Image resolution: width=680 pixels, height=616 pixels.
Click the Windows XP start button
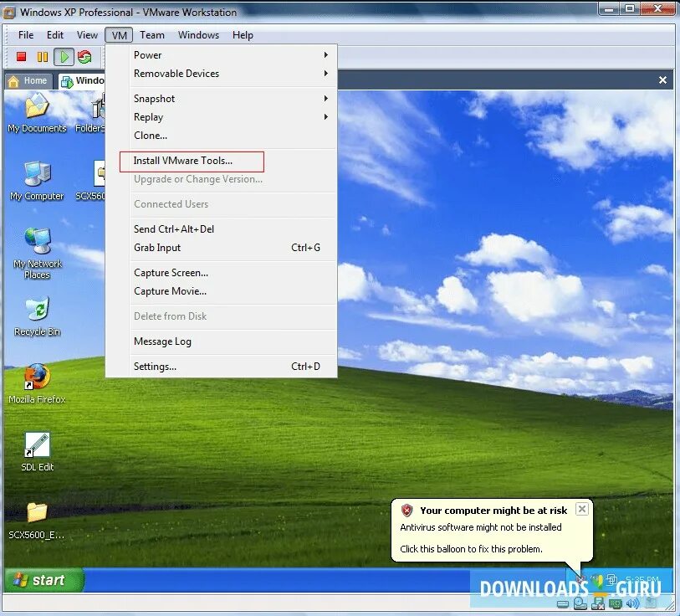click(x=44, y=580)
